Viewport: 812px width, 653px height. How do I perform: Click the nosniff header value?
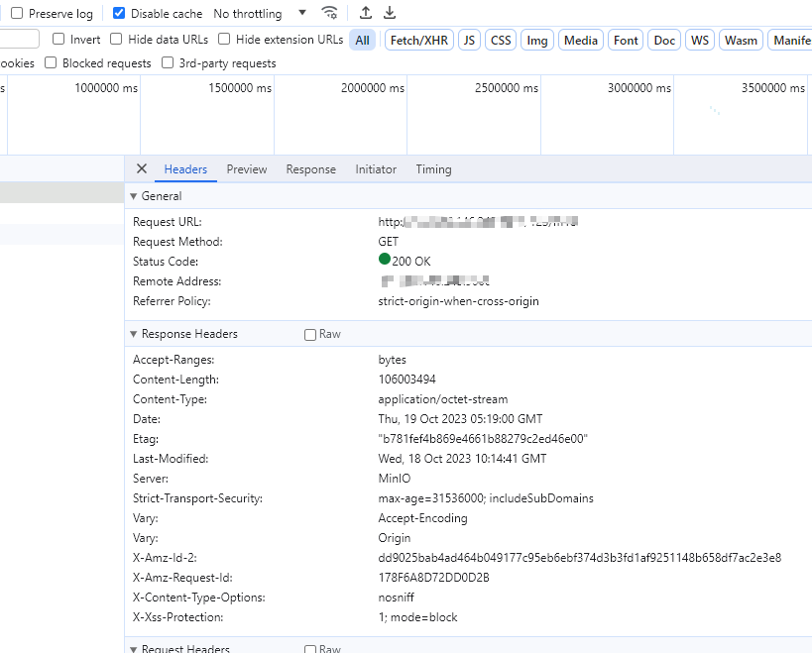pyautogui.click(x=397, y=598)
